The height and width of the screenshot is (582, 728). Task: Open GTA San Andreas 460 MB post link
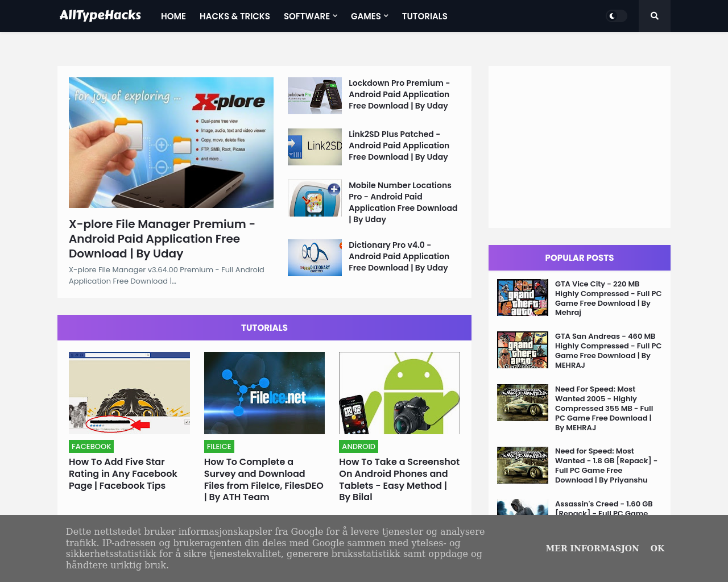tap(609, 351)
